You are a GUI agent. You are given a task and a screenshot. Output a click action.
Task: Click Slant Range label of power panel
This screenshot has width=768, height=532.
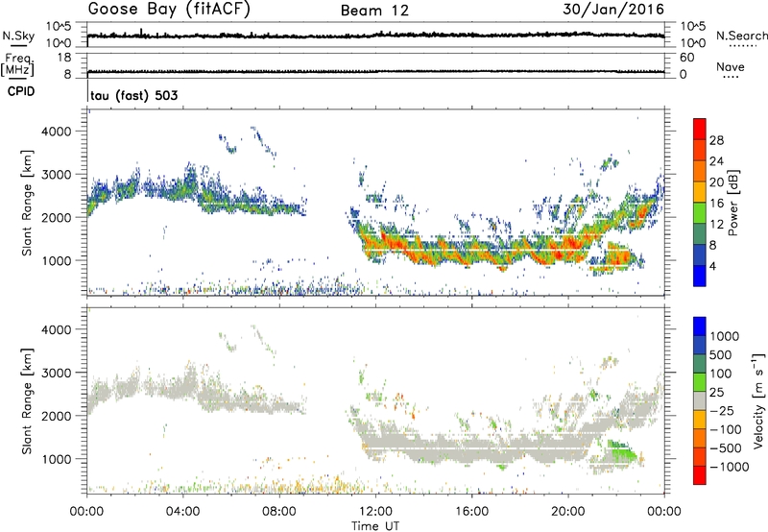[27, 203]
